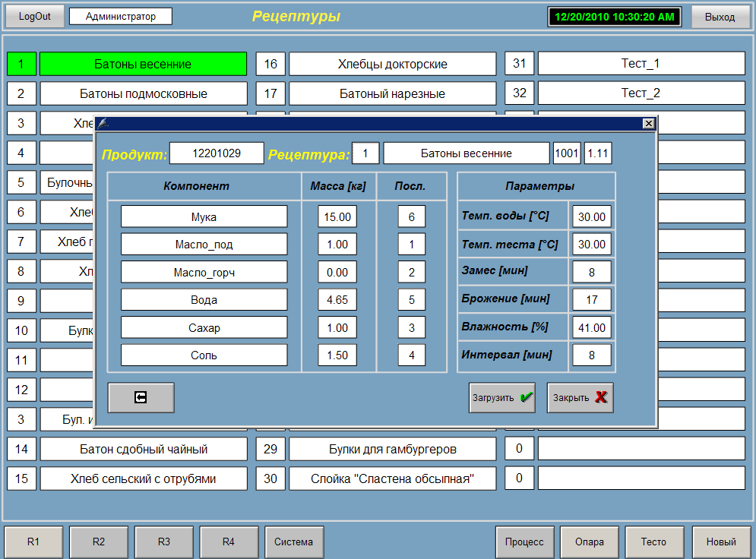Click the Масло_горч component field
The image size is (756, 559).
click(x=204, y=272)
